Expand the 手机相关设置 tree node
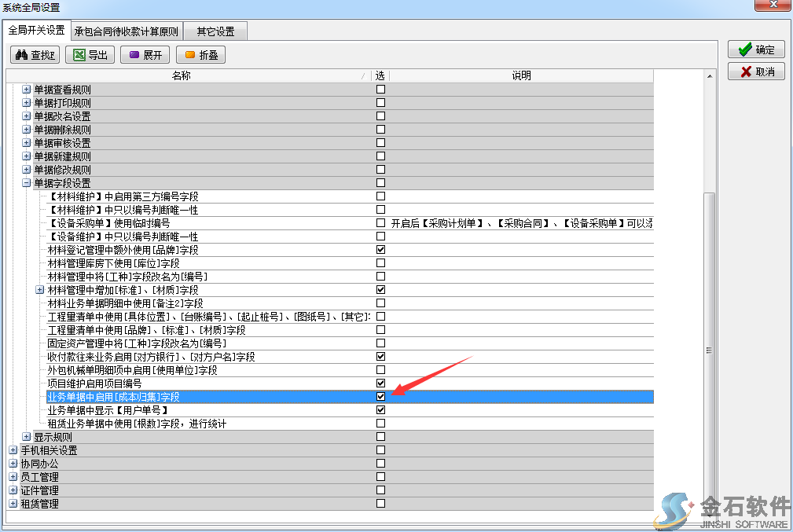The width and height of the screenshot is (793, 532). [13, 450]
